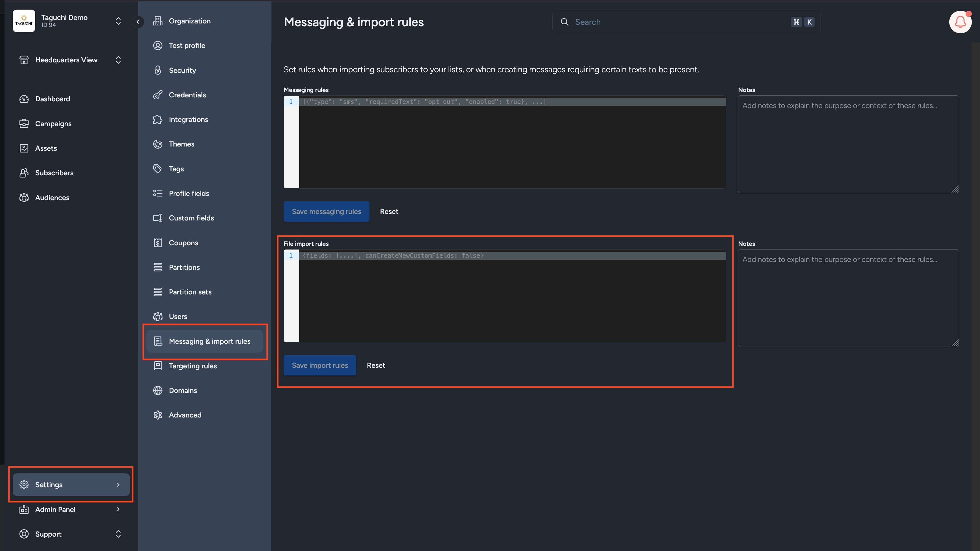Select Messaging & import rules menu item
980x551 pixels.
coord(205,341)
